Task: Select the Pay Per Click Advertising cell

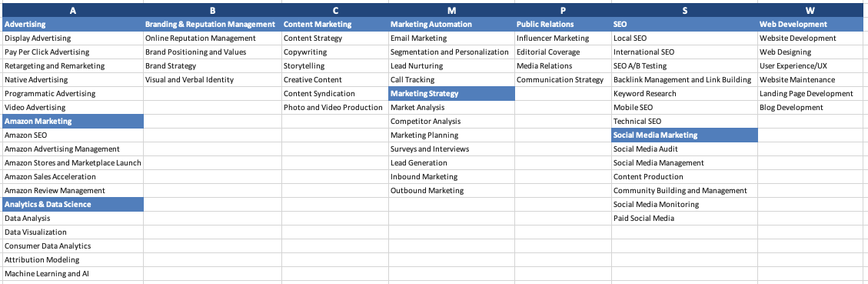Action: 72,52
